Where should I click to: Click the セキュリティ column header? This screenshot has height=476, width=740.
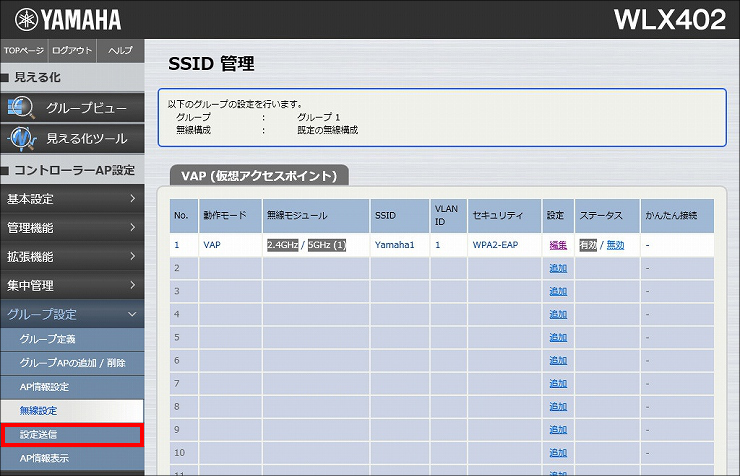click(505, 216)
